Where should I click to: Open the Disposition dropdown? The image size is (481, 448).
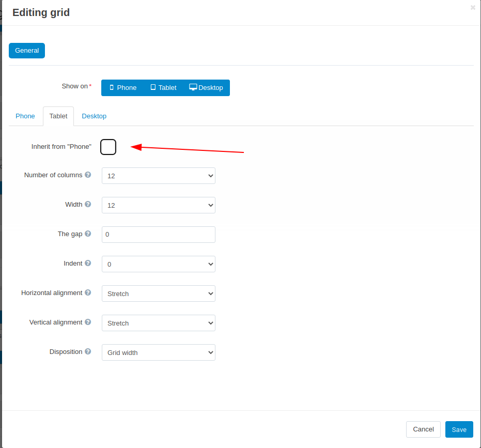coord(159,352)
